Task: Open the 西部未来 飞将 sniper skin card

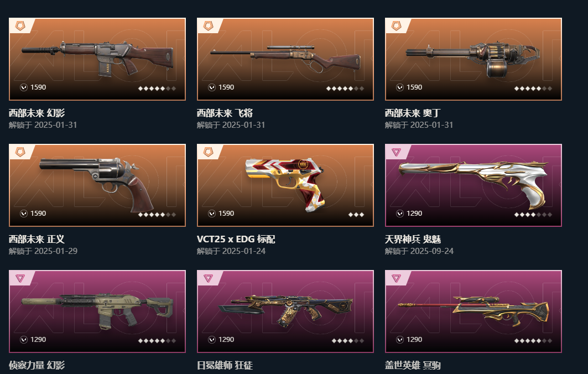Action: coord(285,59)
